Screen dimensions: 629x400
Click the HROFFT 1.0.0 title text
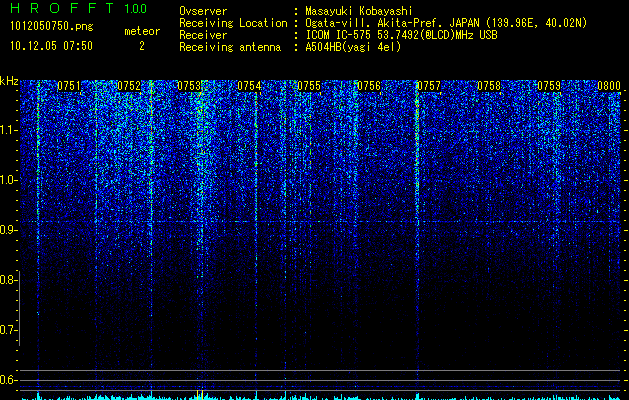click(x=79, y=8)
